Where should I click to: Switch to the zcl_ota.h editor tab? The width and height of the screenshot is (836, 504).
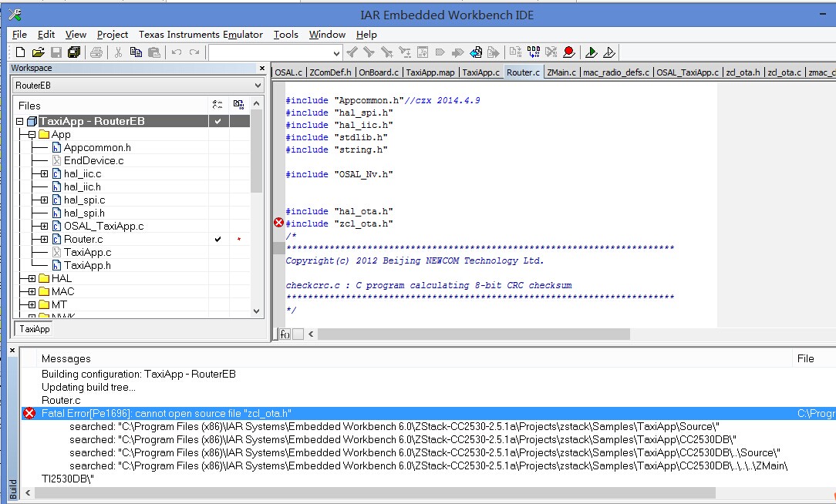[743, 72]
